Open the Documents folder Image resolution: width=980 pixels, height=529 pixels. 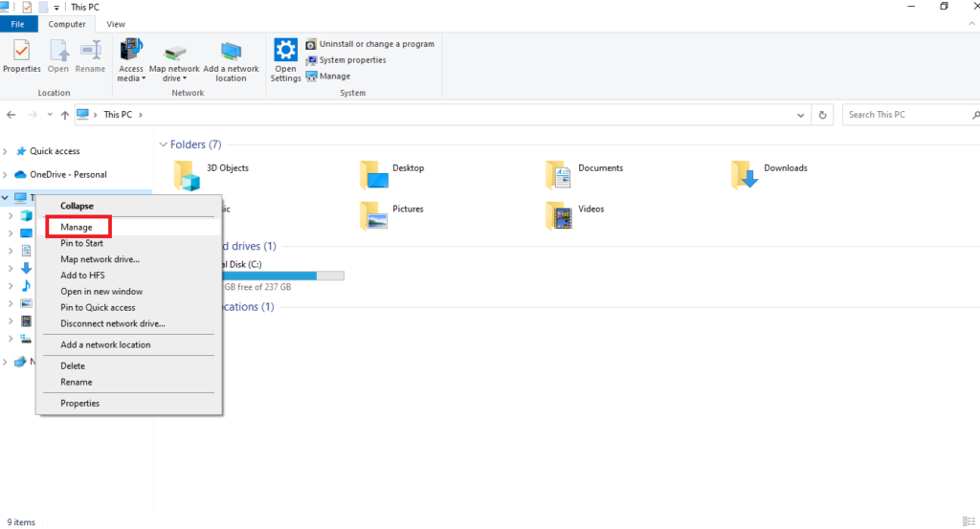coord(559,173)
